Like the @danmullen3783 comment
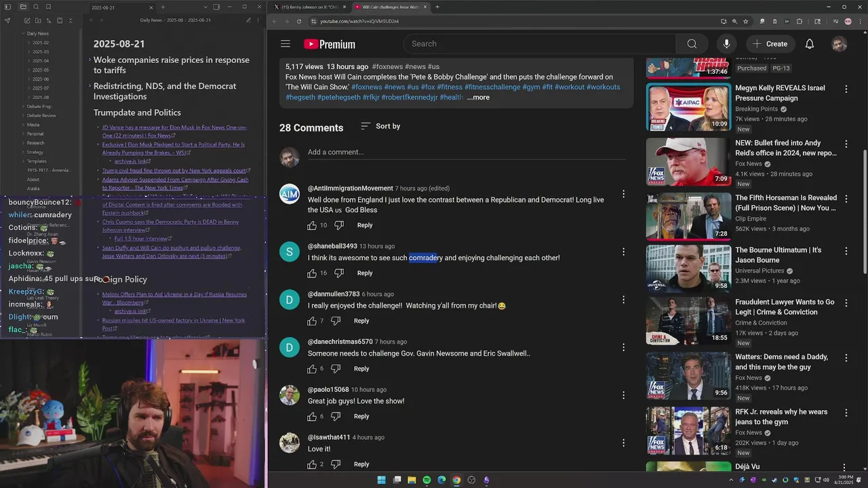Viewport: 868px width, 488px height. point(312,321)
